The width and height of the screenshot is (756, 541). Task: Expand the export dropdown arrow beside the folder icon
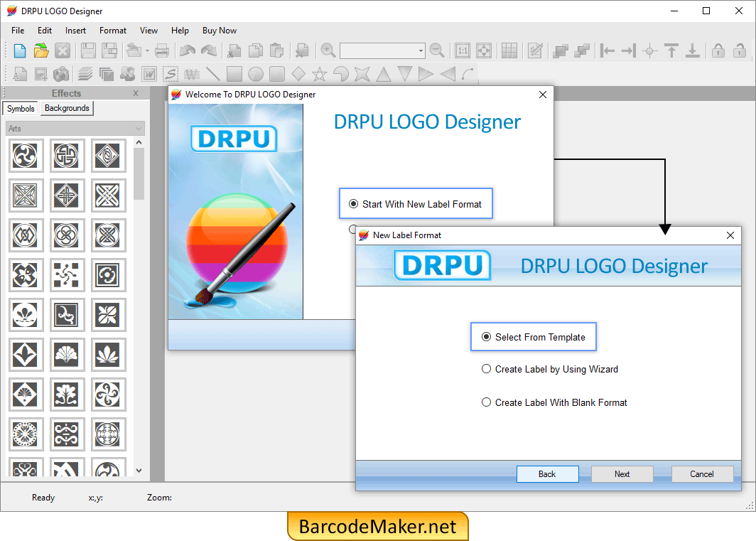147,50
